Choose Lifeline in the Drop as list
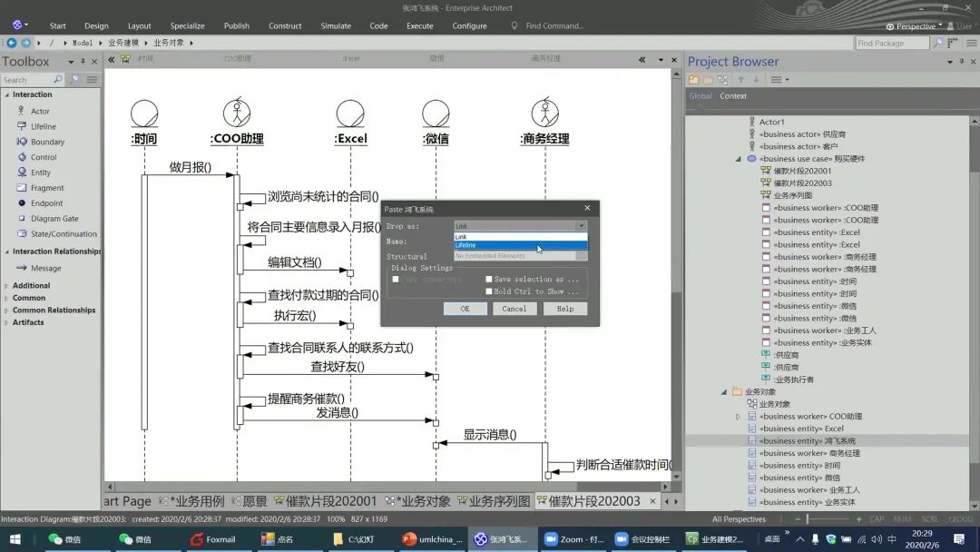The image size is (980, 552). tap(520, 245)
